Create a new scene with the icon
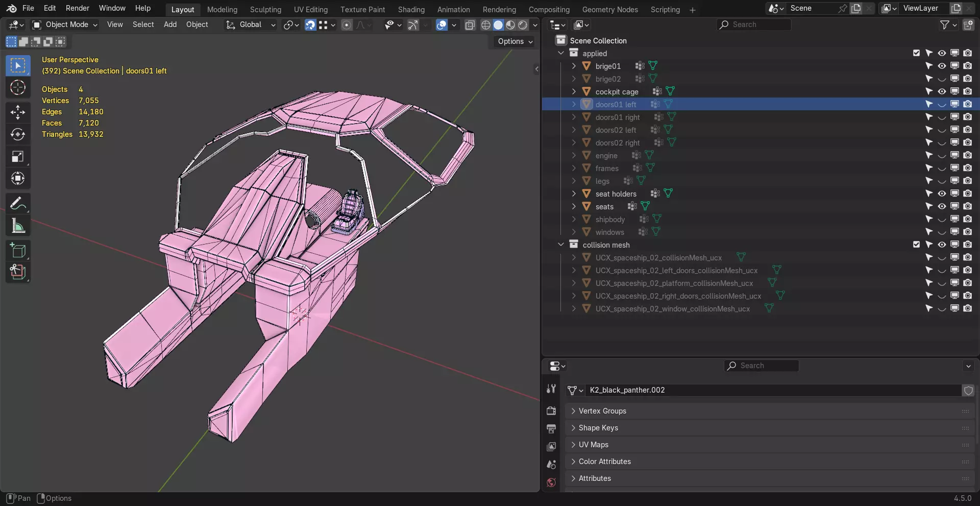Viewport: 980px width, 506px height. click(856, 8)
